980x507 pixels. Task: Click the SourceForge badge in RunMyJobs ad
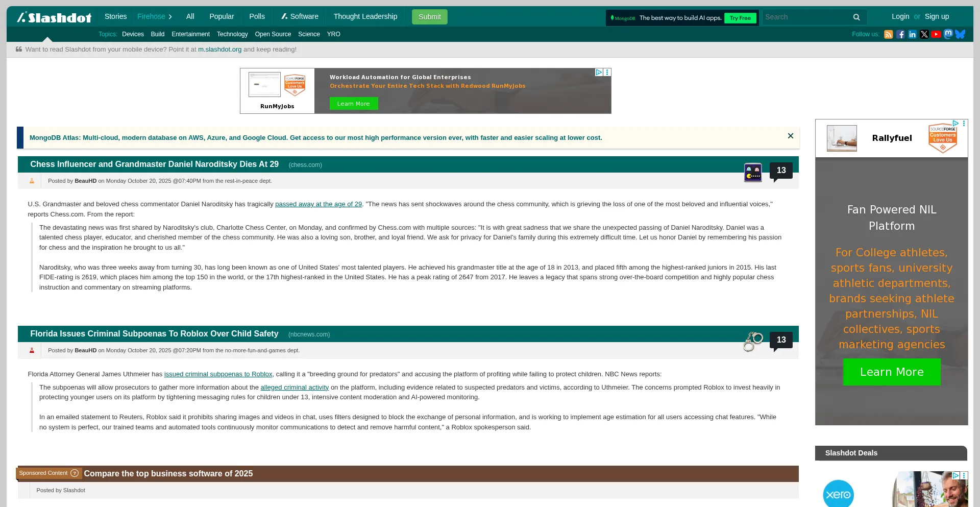(x=295, y=85)
